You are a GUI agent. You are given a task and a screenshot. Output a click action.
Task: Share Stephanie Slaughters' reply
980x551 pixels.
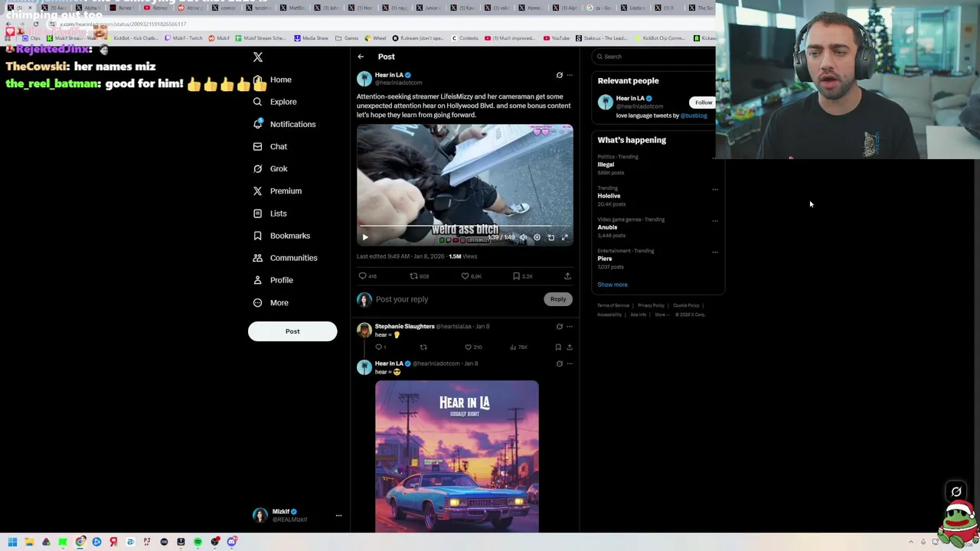(x=569, y=347)
